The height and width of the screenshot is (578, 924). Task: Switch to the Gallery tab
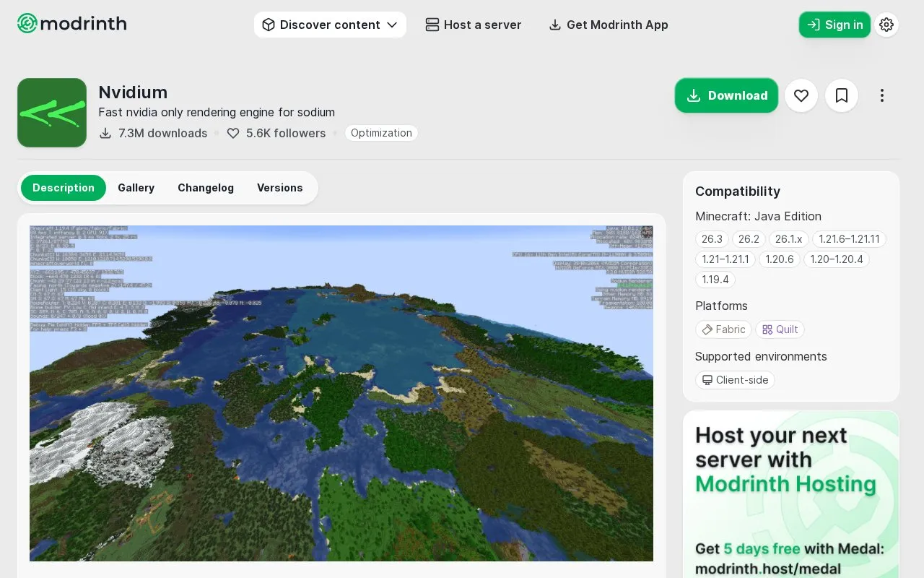pyautogui.click(x=136, y=188)
